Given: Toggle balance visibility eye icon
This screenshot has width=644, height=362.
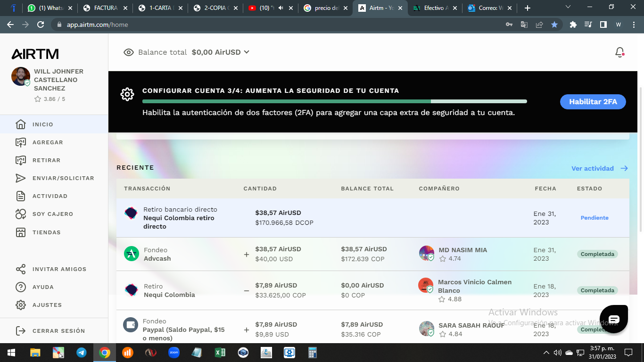Looking at the screenshot, I should 129,52.
